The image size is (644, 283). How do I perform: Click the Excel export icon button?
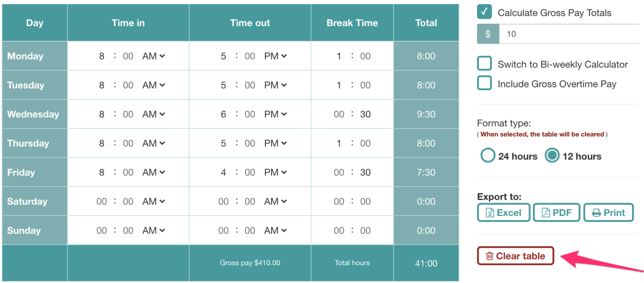click(490, 213)
